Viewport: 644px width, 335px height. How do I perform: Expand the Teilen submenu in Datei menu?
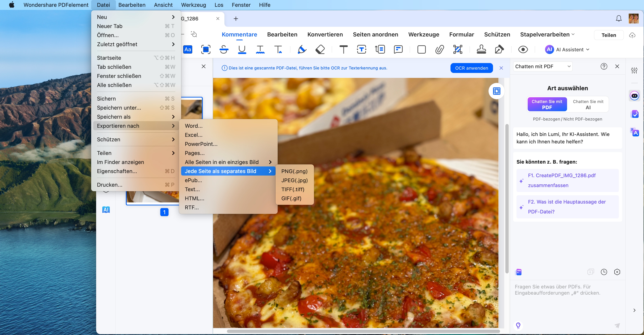[136, 153]
